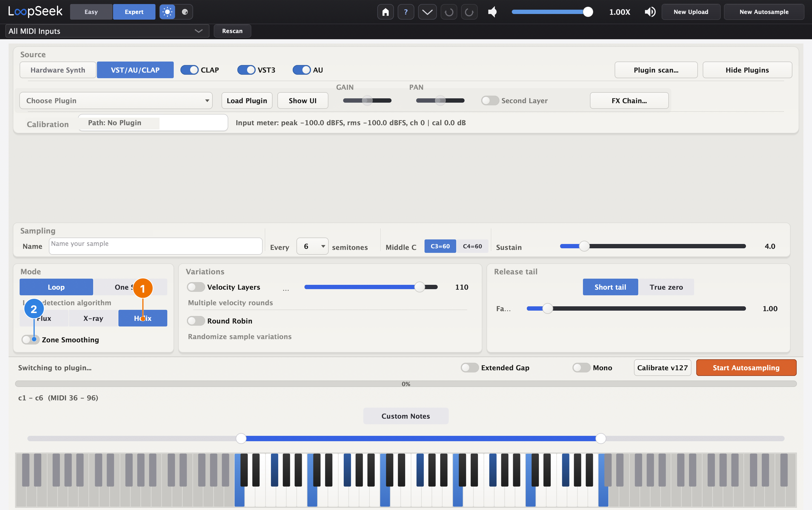Click the low volume speaker icon
This screenshot has height=510, width=812.
492,12
